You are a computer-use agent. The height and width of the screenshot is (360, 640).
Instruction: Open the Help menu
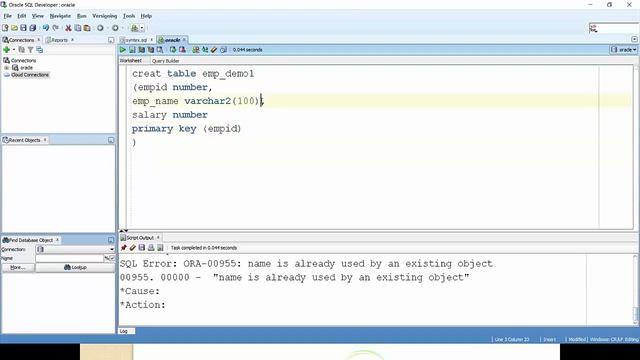146,16
